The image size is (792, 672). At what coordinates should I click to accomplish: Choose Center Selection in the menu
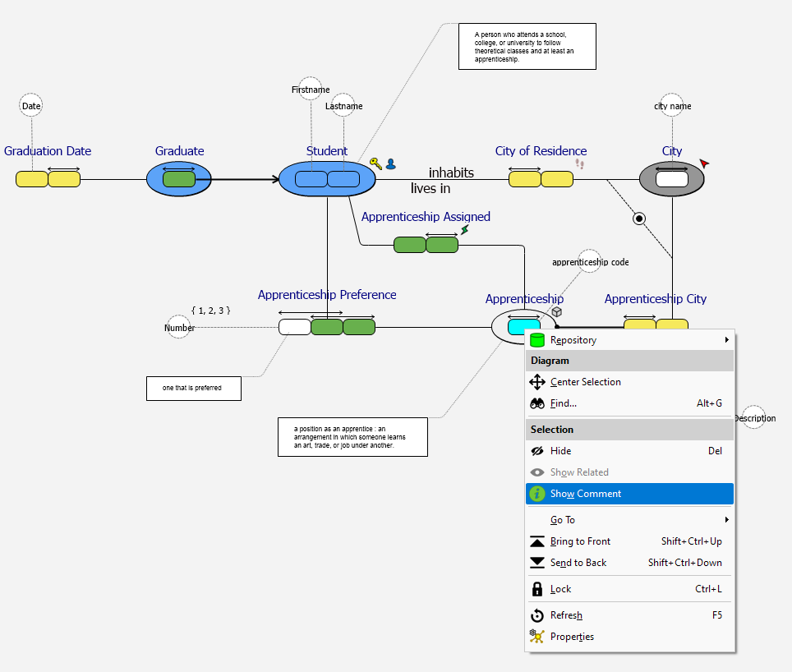586,382
